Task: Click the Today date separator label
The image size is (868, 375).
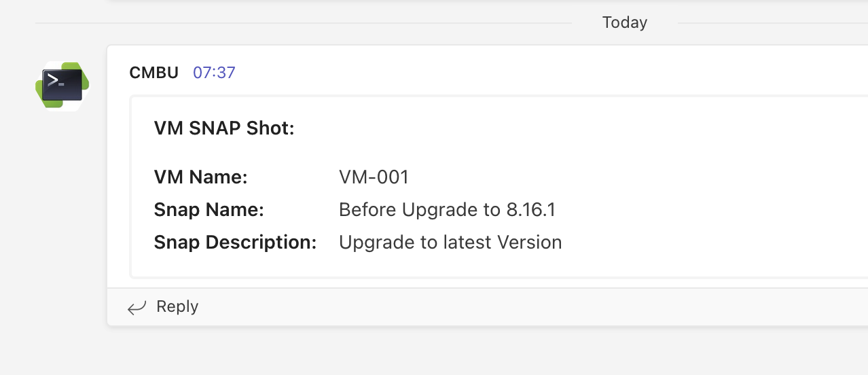Action: (624, 22)
